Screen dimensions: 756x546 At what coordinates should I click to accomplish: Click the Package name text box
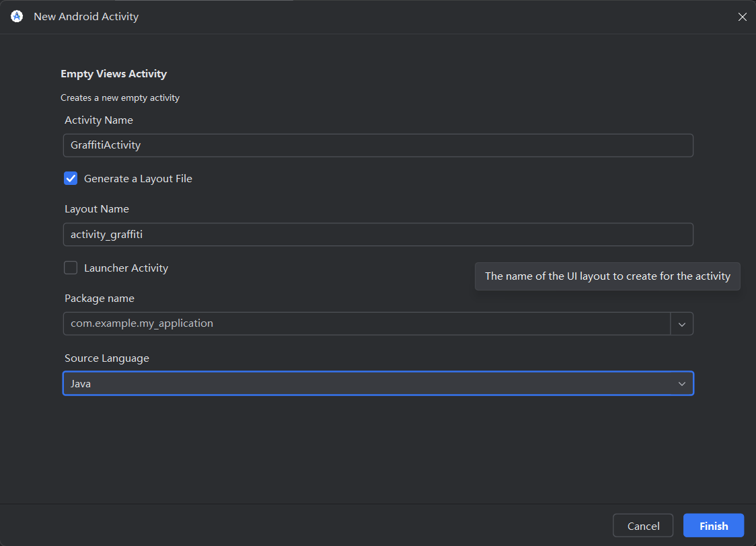tap(367, 323)
